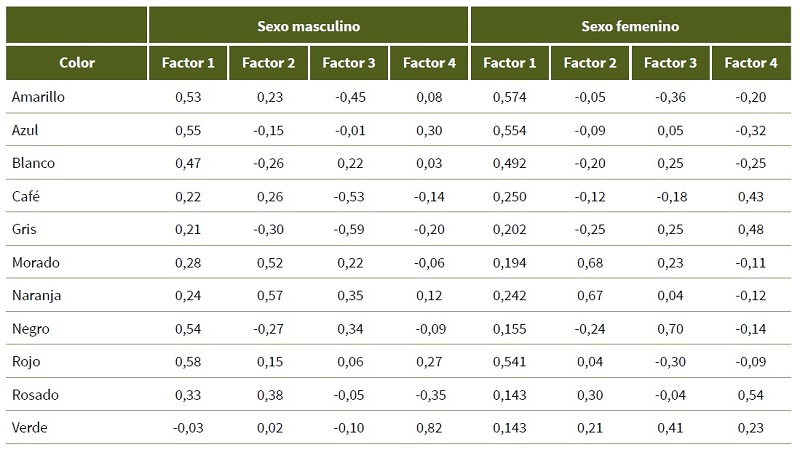
Task: Click male Factor 1 column header
Action: pos(188,63)
